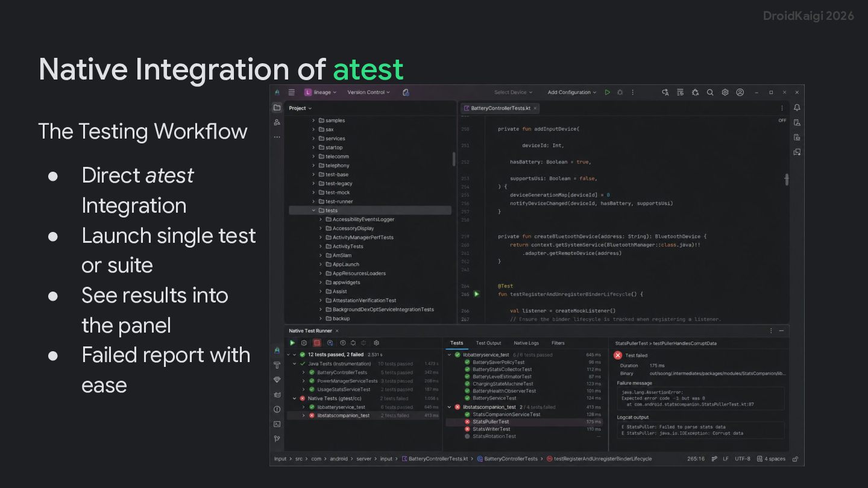Click the Search Everywhere magnifier icon
This screenshot has height=488, width=868.
[710, 92]
